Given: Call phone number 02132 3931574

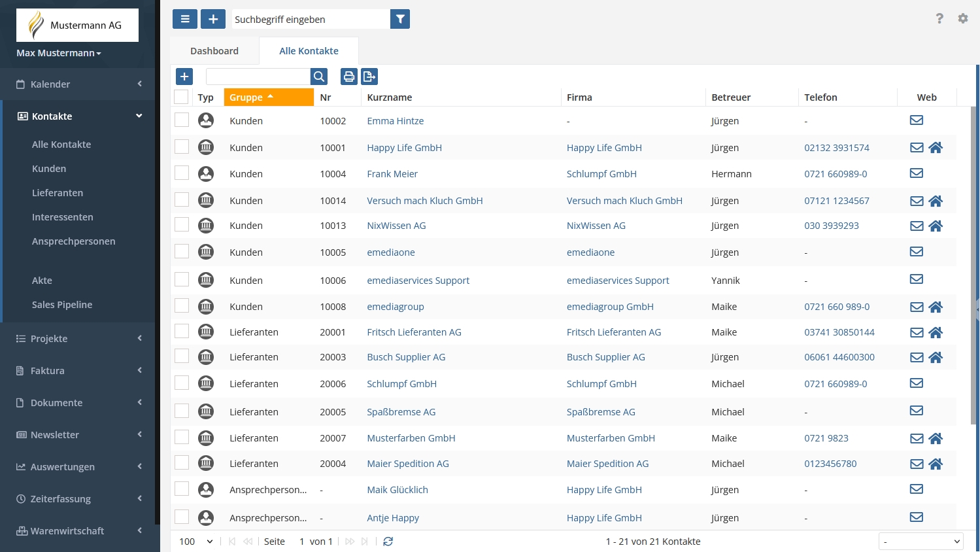Looking at the screenshot, I should [x=837, y=148].
